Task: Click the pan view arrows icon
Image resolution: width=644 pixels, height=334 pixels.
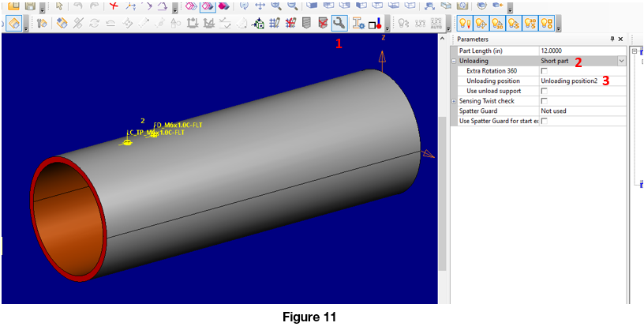Action: 260,6
